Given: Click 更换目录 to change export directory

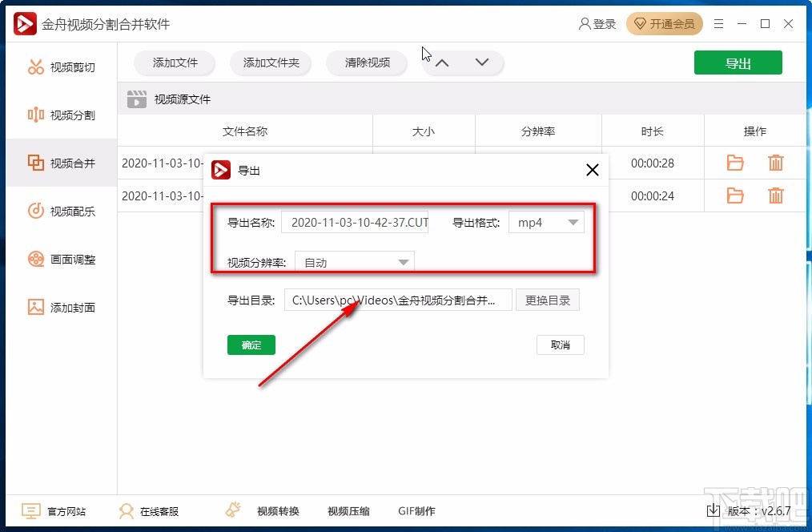Looking at the screenshot, I should pos(548,299).
